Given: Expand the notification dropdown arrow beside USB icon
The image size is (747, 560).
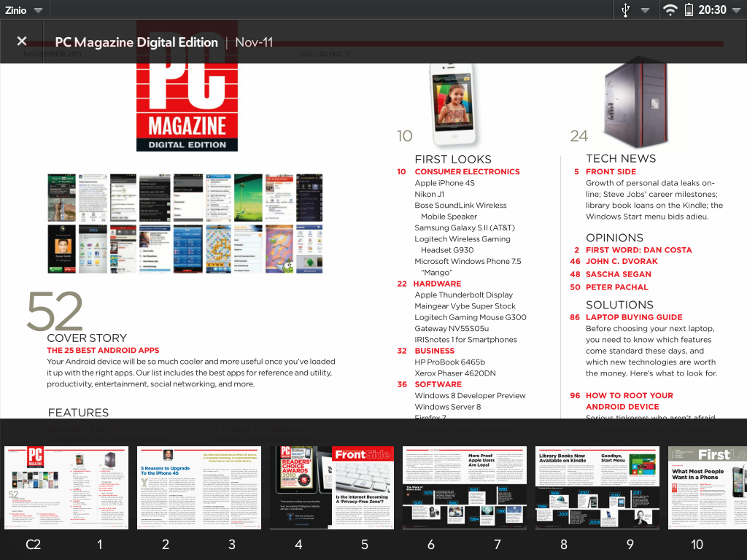Looking at the screenshot, I should tap(645, 10).
